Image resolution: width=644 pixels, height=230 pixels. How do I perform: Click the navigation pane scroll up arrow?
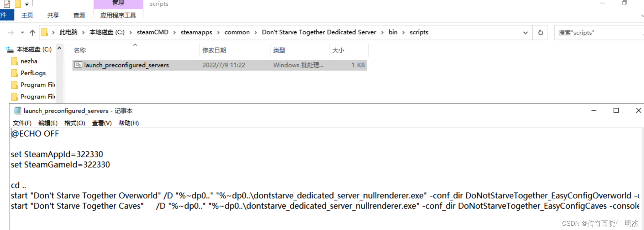click(x=60, y=48)
